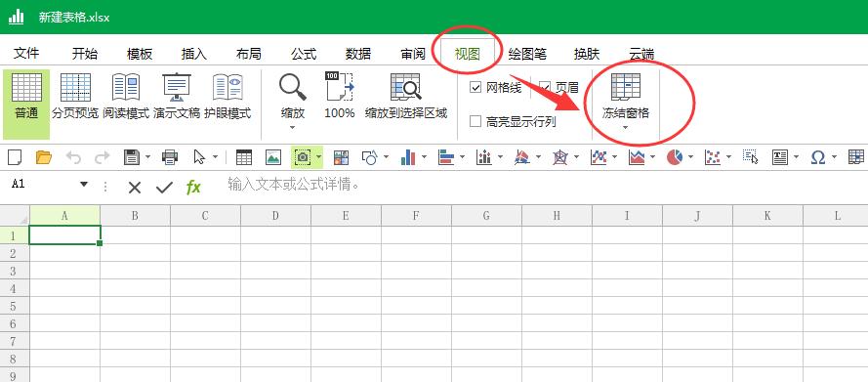Insert a bar chart icon

[446, 158]
